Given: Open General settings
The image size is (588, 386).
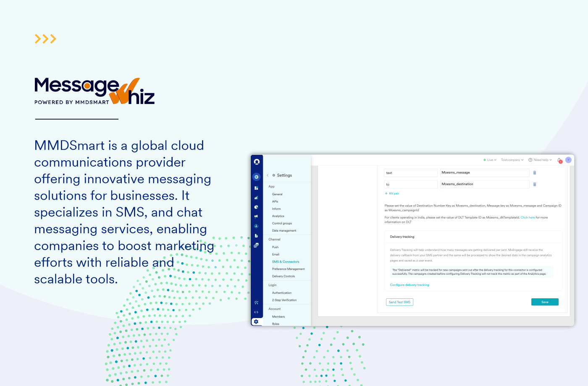Looking at the screenshot, I should click(x=277, y=194).
